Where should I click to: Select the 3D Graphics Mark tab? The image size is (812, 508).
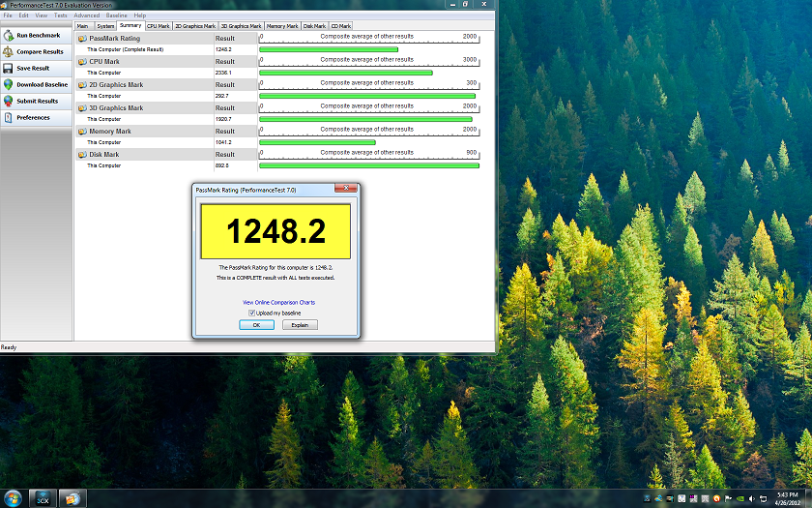click(241, 26)
